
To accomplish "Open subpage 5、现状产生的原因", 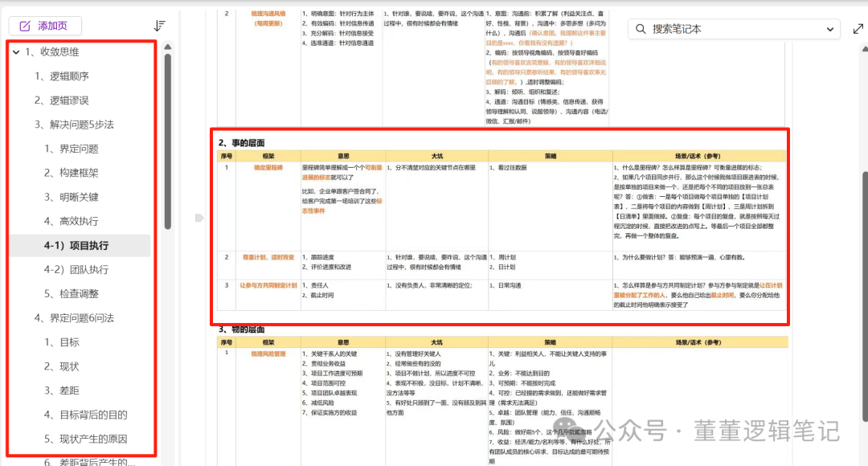I will pos(86,439).
